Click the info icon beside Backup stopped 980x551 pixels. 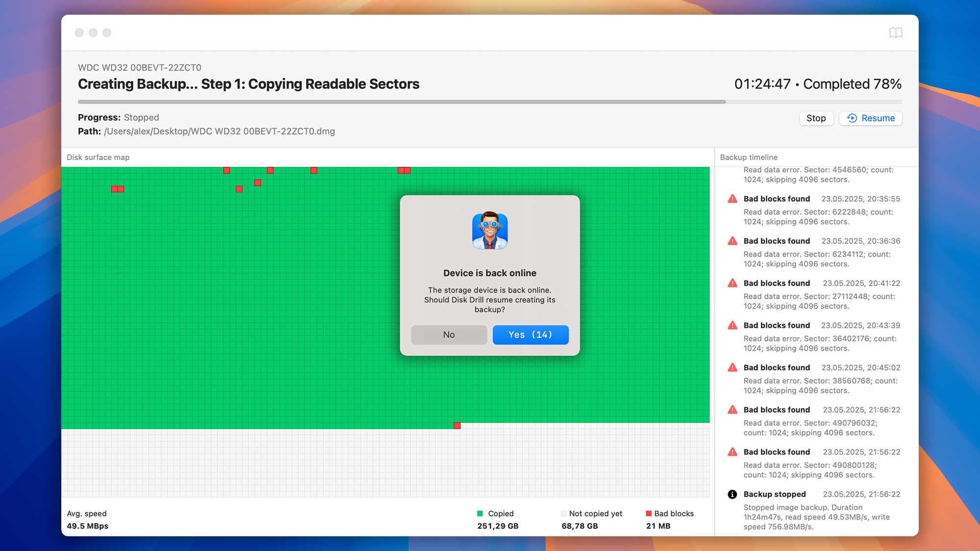click(732, 494)
